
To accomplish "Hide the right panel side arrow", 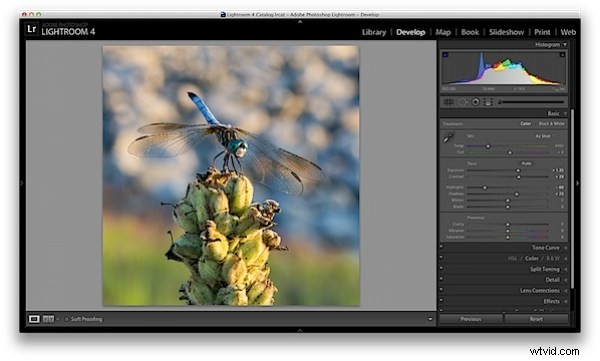I will [577, 183].
